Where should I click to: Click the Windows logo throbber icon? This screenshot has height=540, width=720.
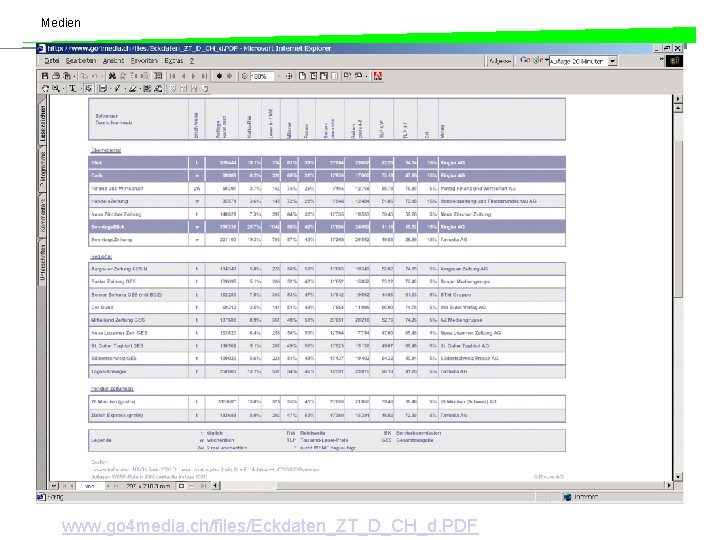click(674, 61)
